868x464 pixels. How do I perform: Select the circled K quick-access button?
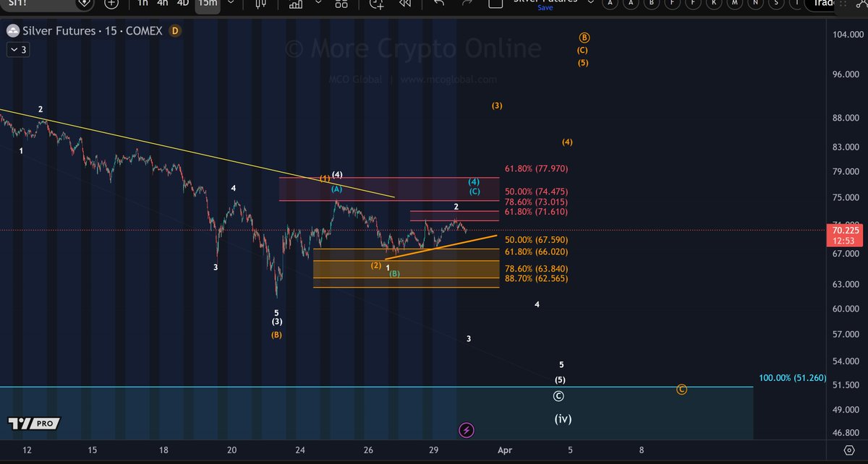tap(715, 3)
